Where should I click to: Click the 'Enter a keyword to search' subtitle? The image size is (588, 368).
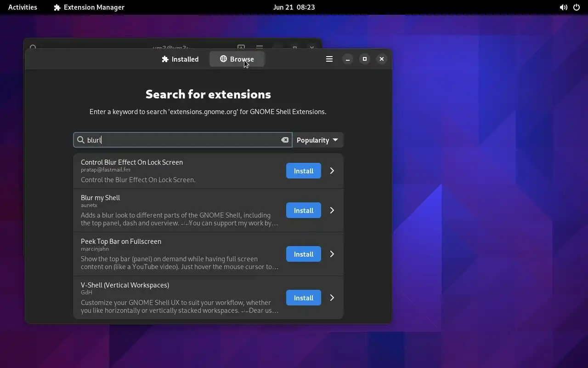(208, 111)
